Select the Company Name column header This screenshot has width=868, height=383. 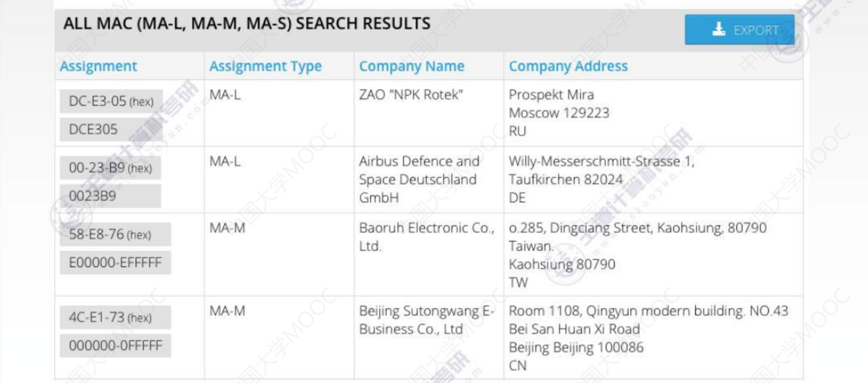coord(412,67)
